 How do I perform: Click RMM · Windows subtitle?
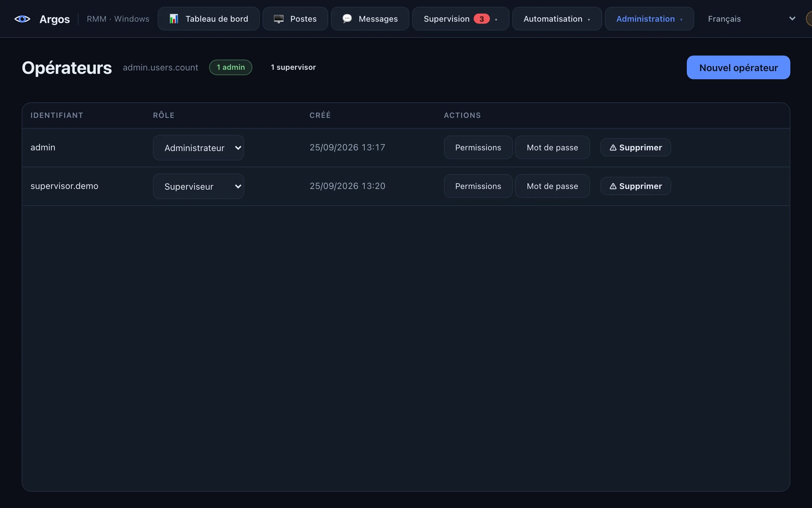click(x=118, y=19)
